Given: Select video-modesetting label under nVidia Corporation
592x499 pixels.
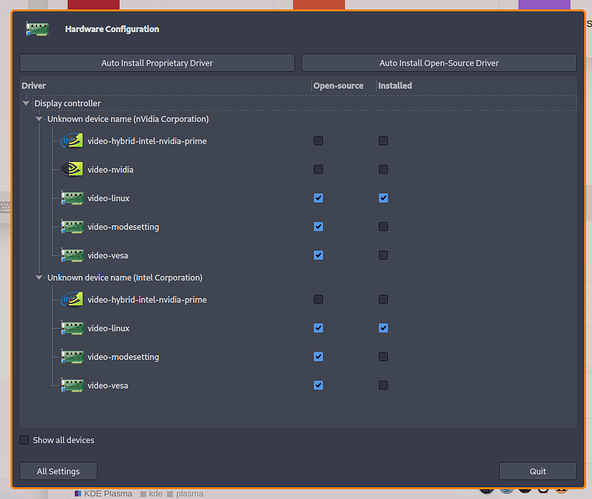Looking at the screenshot, I should tap(123, 227).
